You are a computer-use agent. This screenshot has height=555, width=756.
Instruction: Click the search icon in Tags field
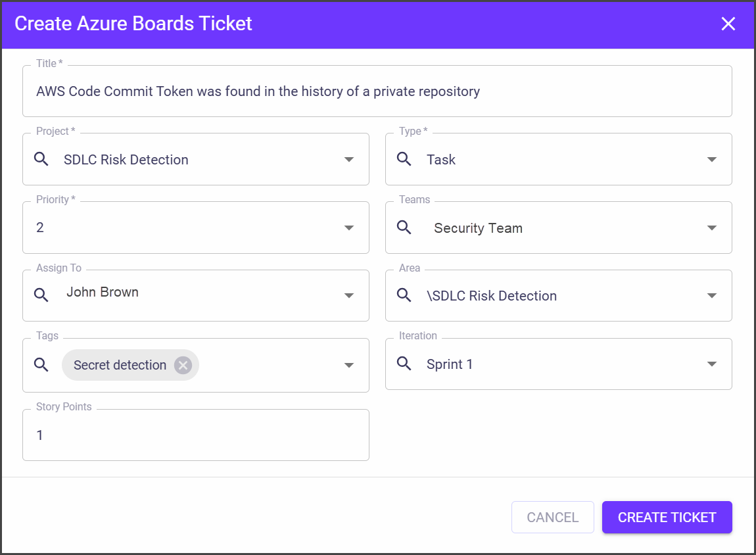pyautogui.click(x=41, y=365)
